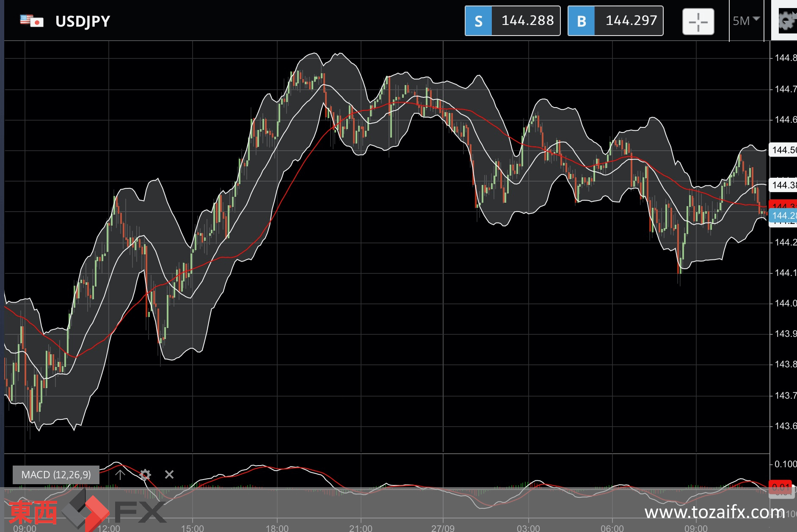This screenshot has height=532, width=797.
Task: Click the MACD (12,26,9) label
Action: pos(56,475)
